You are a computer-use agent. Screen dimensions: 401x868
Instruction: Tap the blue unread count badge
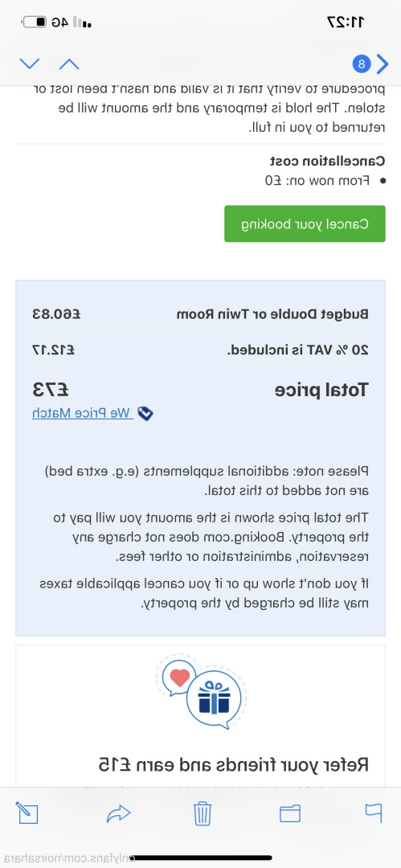click(362, 64)
